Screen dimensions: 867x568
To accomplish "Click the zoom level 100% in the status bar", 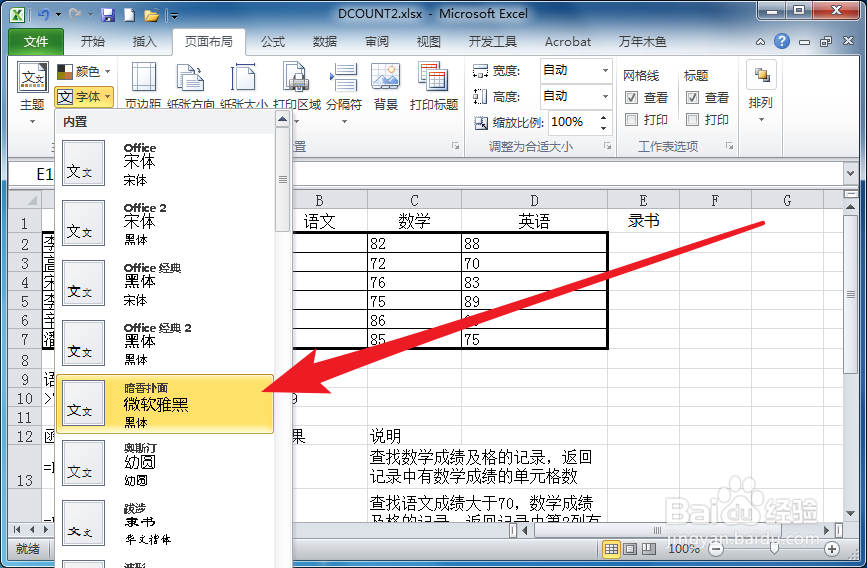I will tap(683, 549).
